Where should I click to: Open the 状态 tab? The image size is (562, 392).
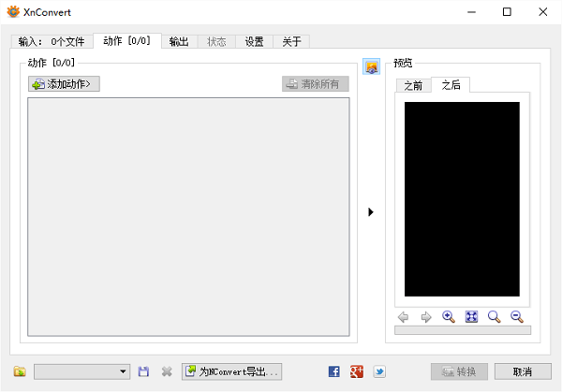[216, 41]
